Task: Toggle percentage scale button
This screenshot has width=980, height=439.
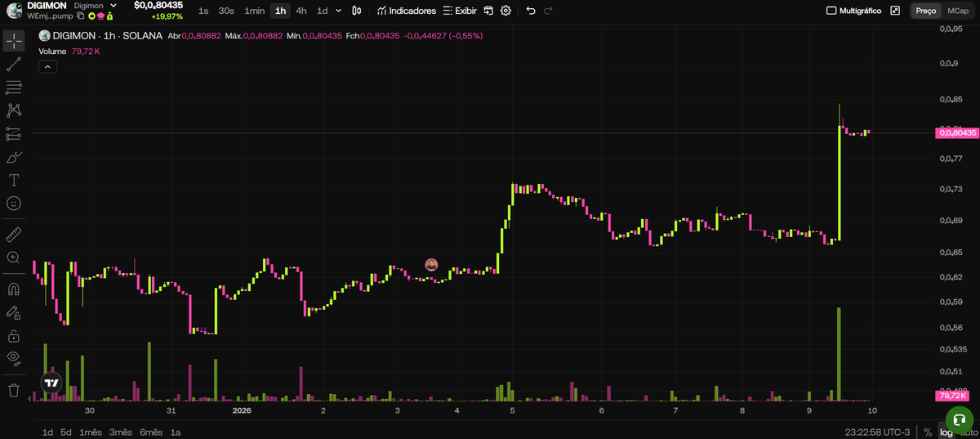Action: pos(928,432)
